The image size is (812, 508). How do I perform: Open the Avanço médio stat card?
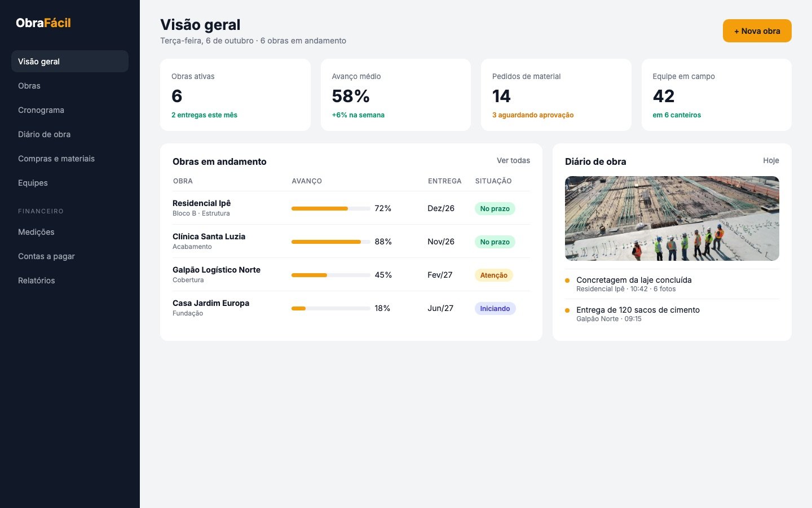tap(396, 95)
